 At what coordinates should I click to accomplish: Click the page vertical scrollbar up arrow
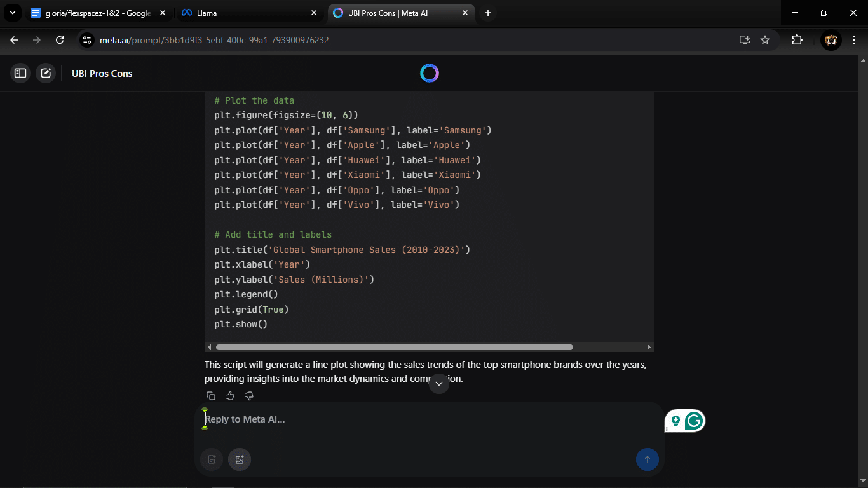[863, 61]
